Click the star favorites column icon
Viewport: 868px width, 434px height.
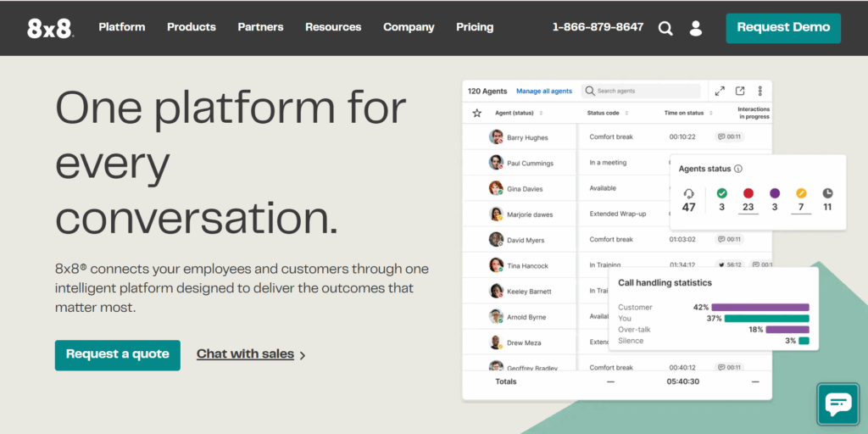pyautogui.click(x=476, y=113)
